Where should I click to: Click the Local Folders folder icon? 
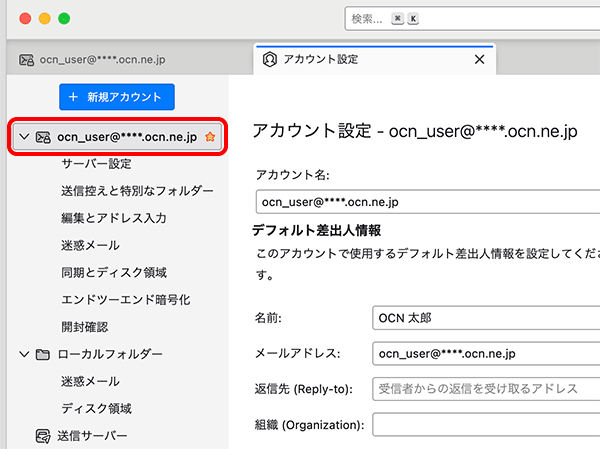tap(43, 354)
